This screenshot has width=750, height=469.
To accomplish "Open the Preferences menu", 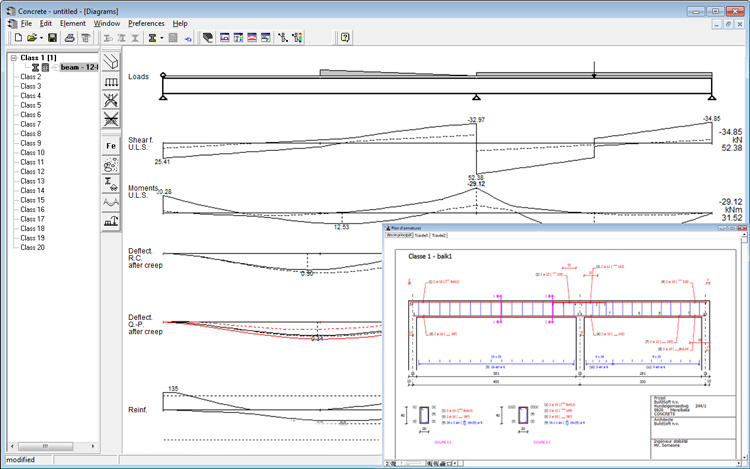I will [146, 22].
